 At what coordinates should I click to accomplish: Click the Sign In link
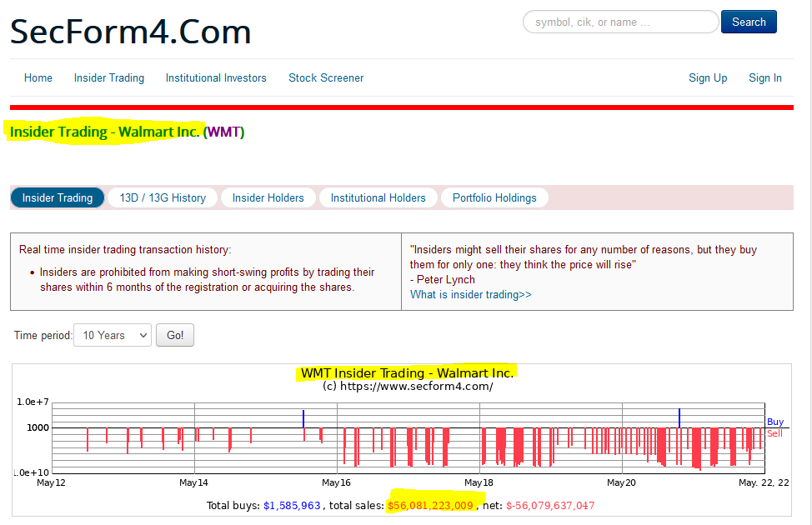(x=764, y=77)
